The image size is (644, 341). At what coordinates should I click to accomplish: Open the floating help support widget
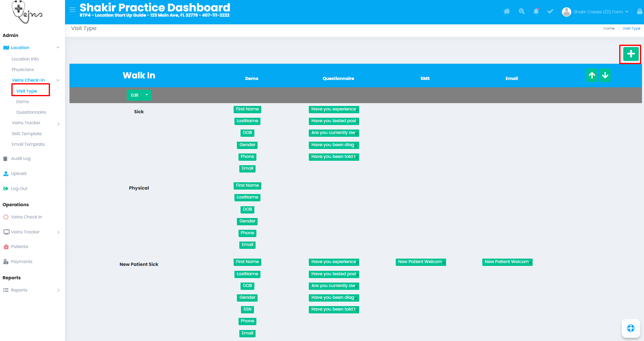coord(631,328)
